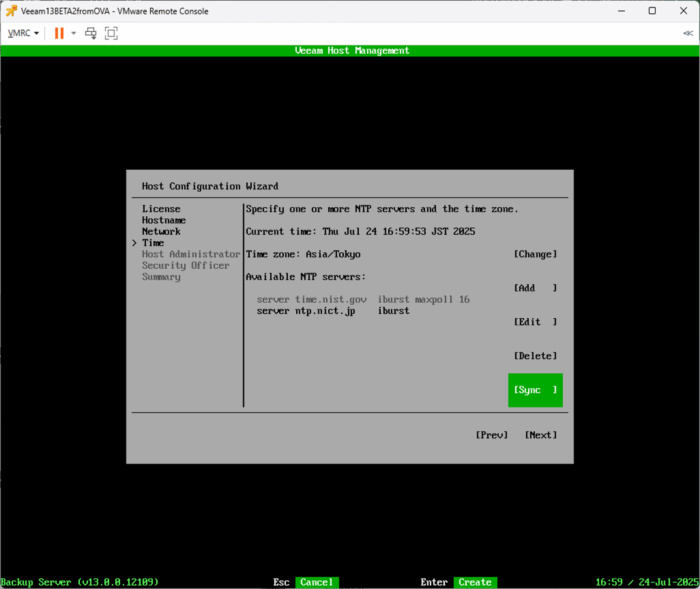Select the Time wizard step
Screen dimensions: 700x589
click(153, 243)
